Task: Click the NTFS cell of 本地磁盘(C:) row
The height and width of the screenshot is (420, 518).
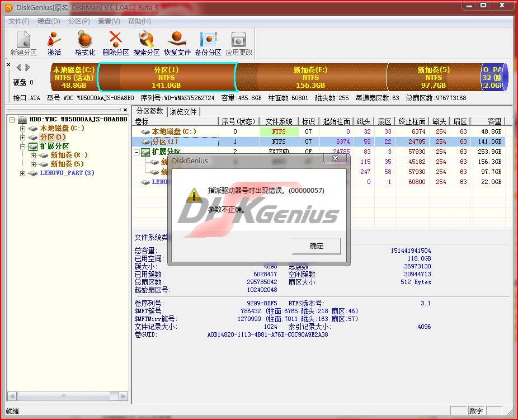Action: pyautogui.click(x=279, y=131)
